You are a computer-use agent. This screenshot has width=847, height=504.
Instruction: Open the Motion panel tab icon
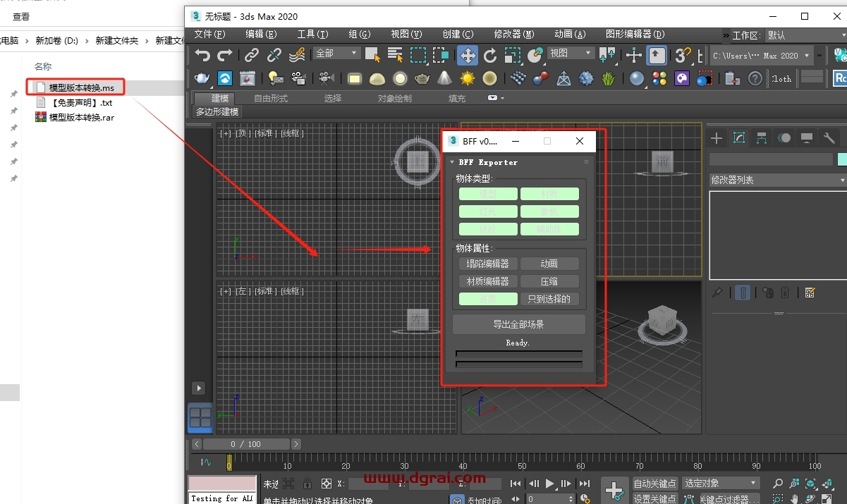pyautogui.click(x=784, y=138)
